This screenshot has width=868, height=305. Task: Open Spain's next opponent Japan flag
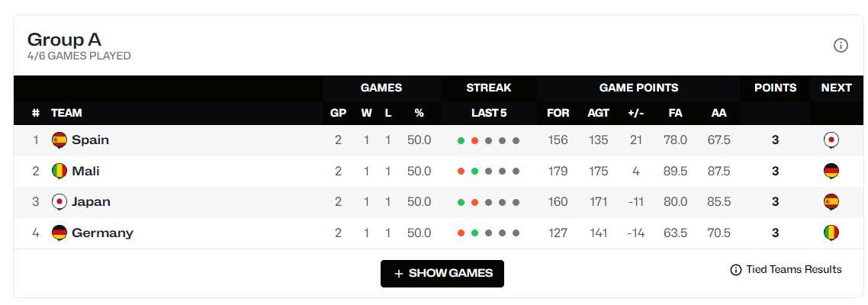tap(831, 140)
